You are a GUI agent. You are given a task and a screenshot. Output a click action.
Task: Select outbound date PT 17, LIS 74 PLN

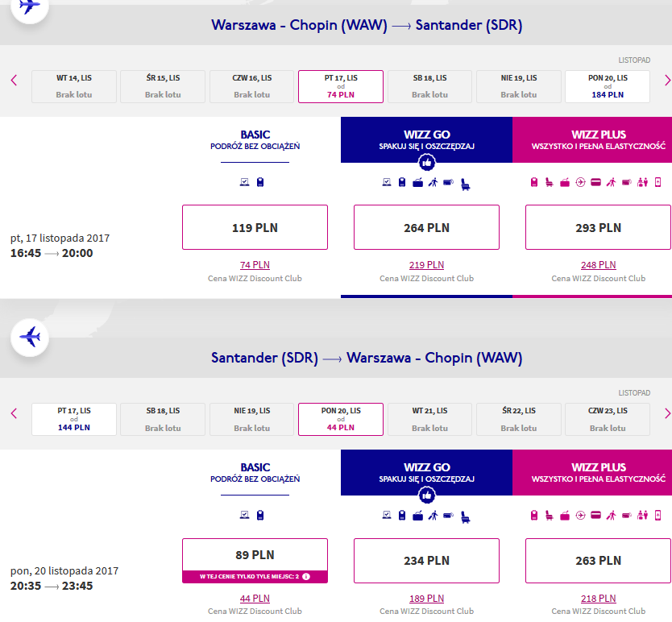click(x=341, y=86)
